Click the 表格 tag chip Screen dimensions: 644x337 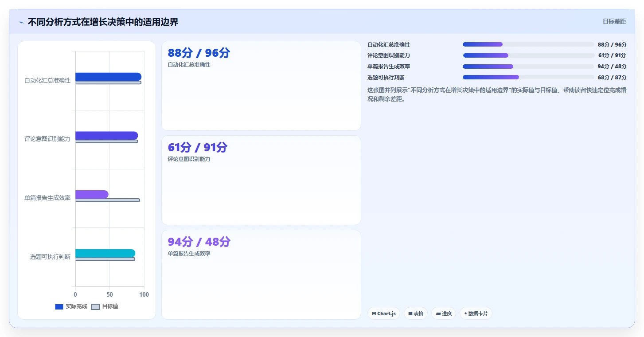pos(416,313)
